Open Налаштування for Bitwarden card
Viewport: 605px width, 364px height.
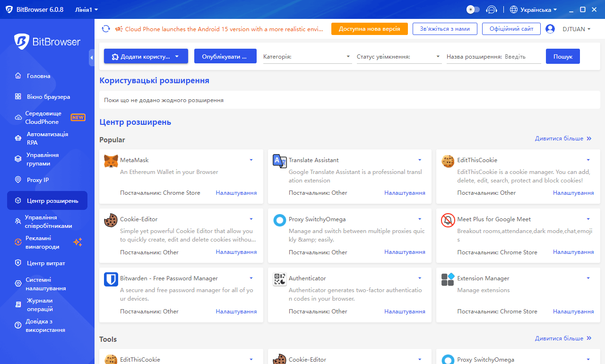click(x=236, y=311)
